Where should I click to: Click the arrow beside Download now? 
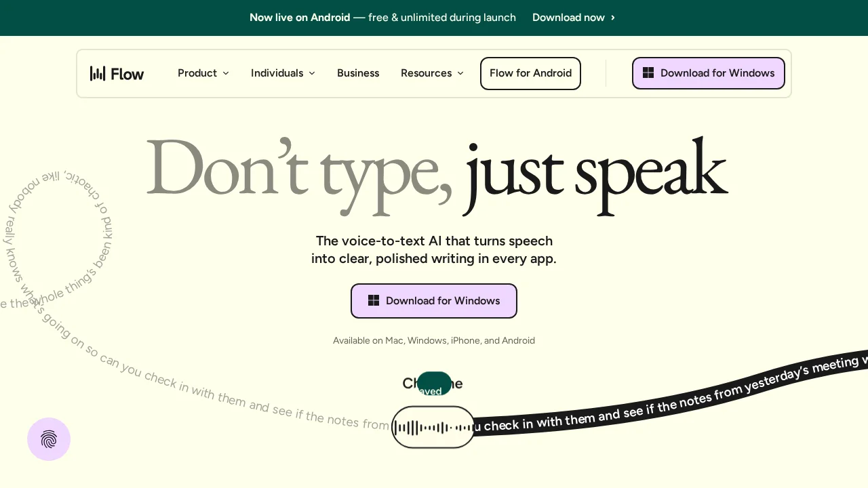pyautogui.click(x=613, y=18)
